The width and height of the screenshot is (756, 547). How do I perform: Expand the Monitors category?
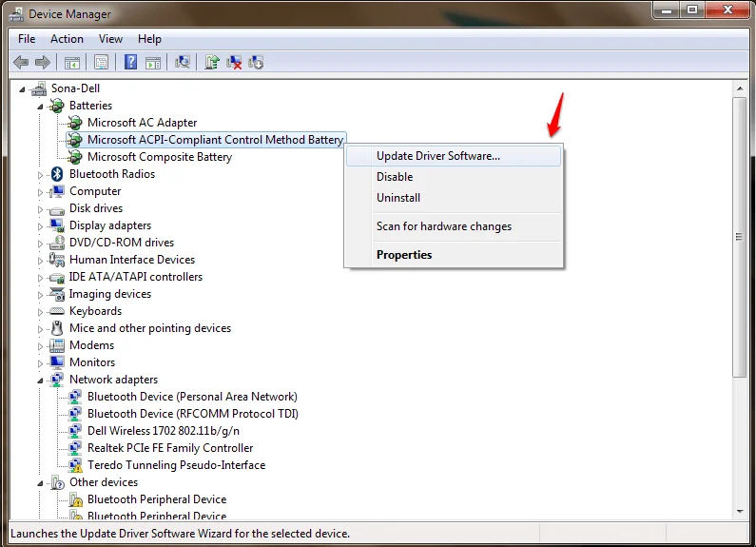40,363
